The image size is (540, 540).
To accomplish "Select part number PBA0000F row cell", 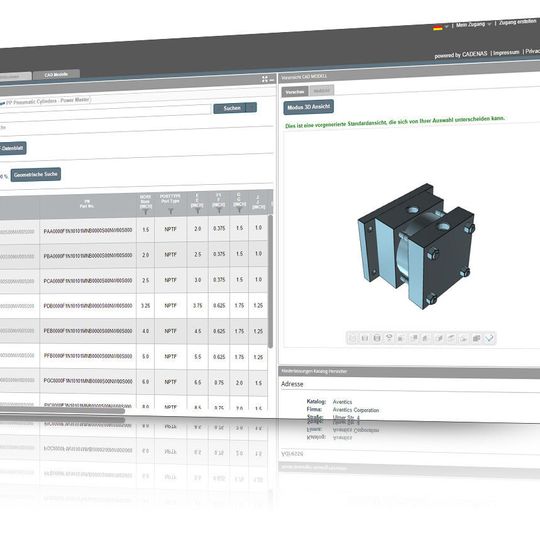I will [88, 256].
